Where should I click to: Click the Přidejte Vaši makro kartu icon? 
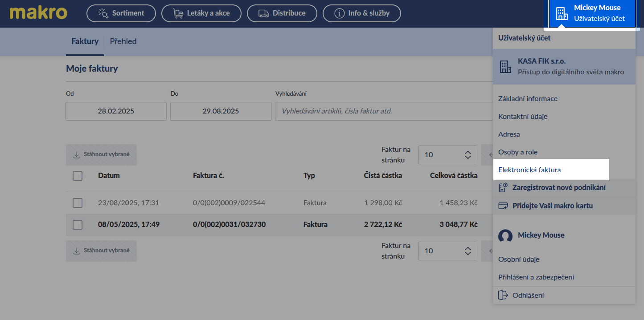point(503,206)
